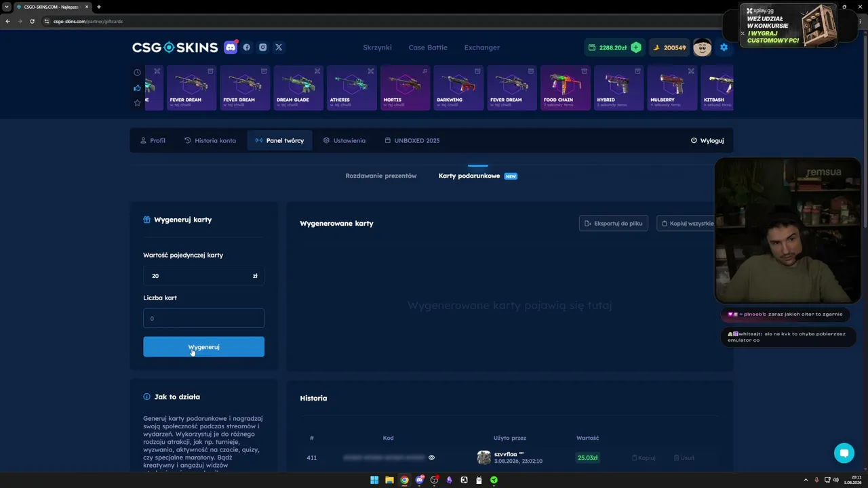Show hidden system tray icons
The image size is (868, 488).
click(806, 480)
